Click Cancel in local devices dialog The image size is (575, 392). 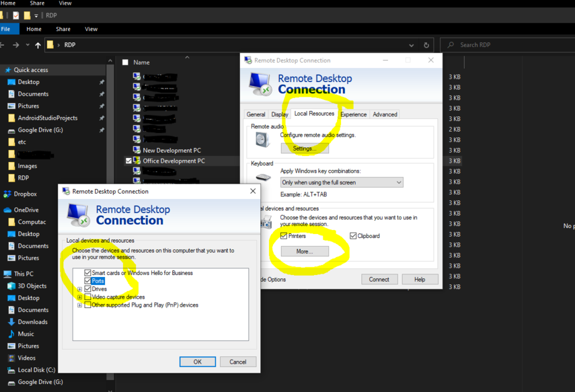pos(238,362)
